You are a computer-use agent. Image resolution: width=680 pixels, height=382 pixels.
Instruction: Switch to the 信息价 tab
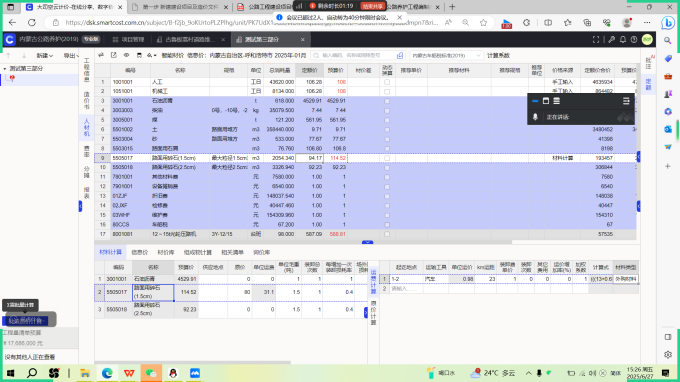139,252
